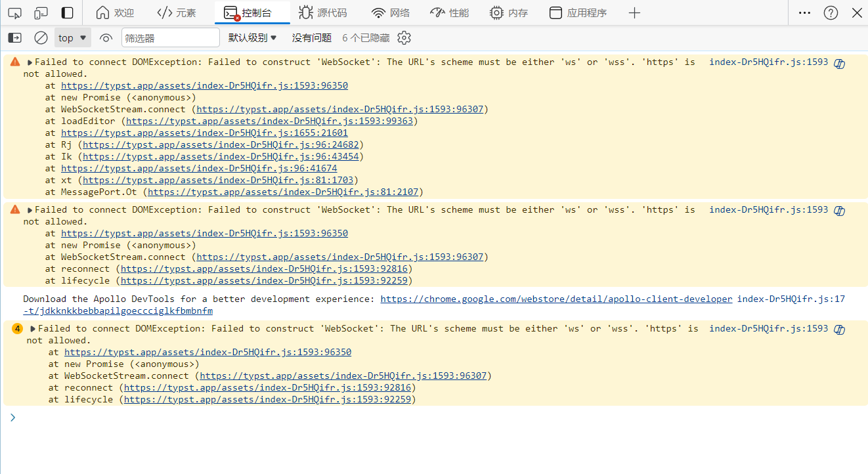Open second warning's reconnect link 1593:92816
The image size is (868, 474).
(264, 269)
